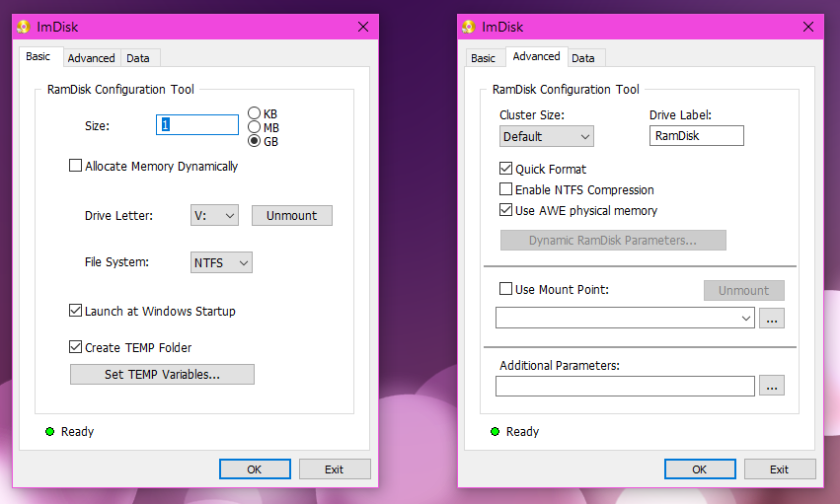The width and height of the screenshot is (840, 504).
Task: Open the File System NTFS dropdown
Action: coord(221,262)
